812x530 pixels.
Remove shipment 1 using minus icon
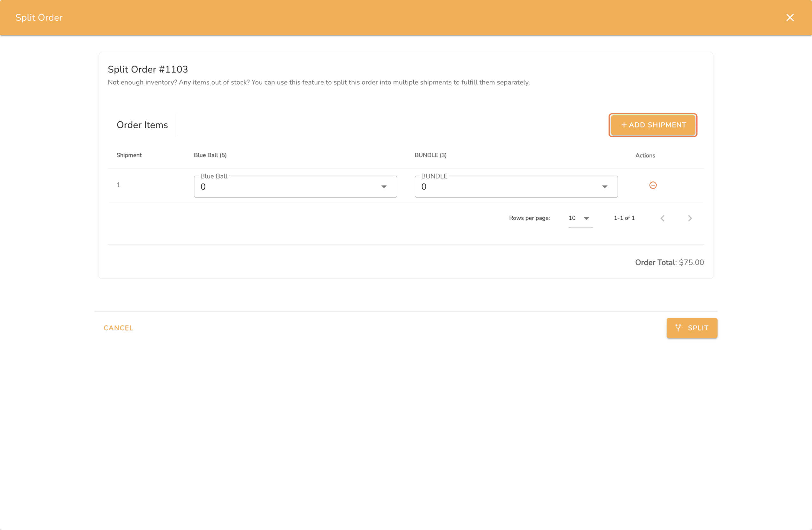(x=653, y=185)
